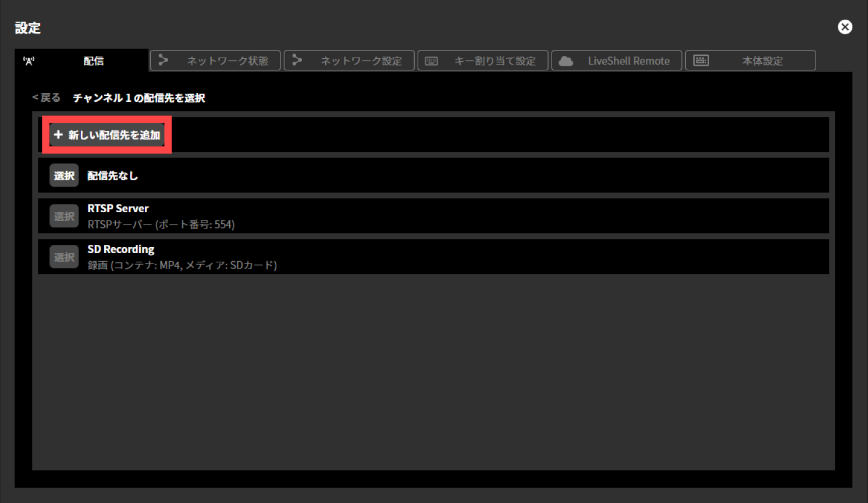Click the connector icon on ネットワーク設定 tab
Viewport: 868px width, 503px height.
[297, 60]
